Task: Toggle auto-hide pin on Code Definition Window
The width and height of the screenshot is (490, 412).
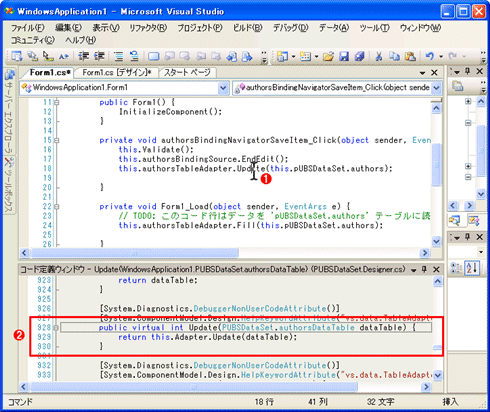Action: pos(424,269)
